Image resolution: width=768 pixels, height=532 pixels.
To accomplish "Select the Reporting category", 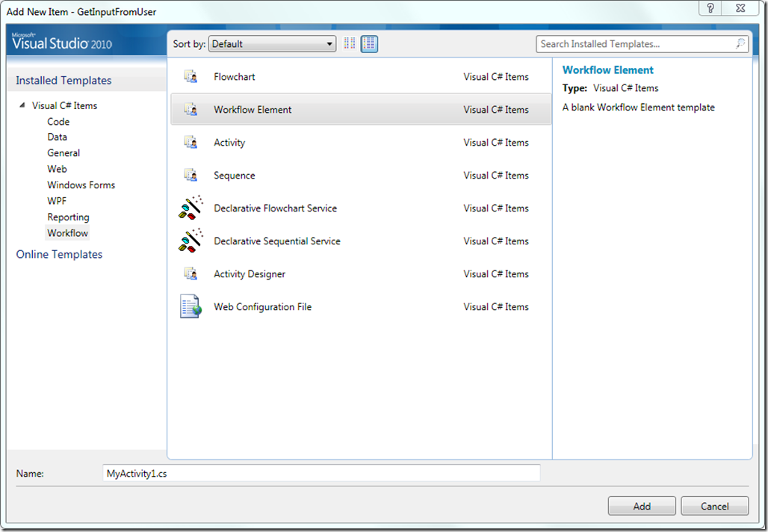I will point(69,217).
